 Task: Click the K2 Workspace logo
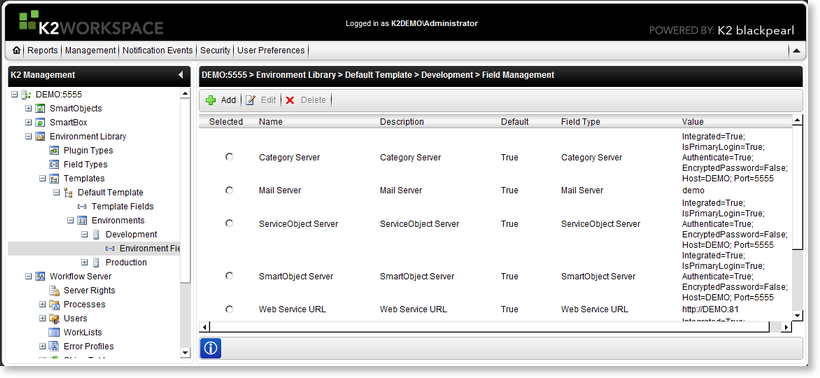click(91, 23)
